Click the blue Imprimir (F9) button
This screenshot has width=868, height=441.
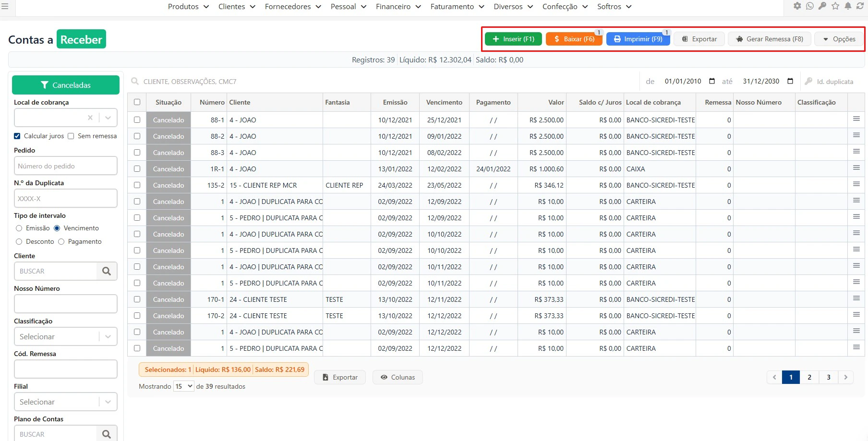[638, 39]
